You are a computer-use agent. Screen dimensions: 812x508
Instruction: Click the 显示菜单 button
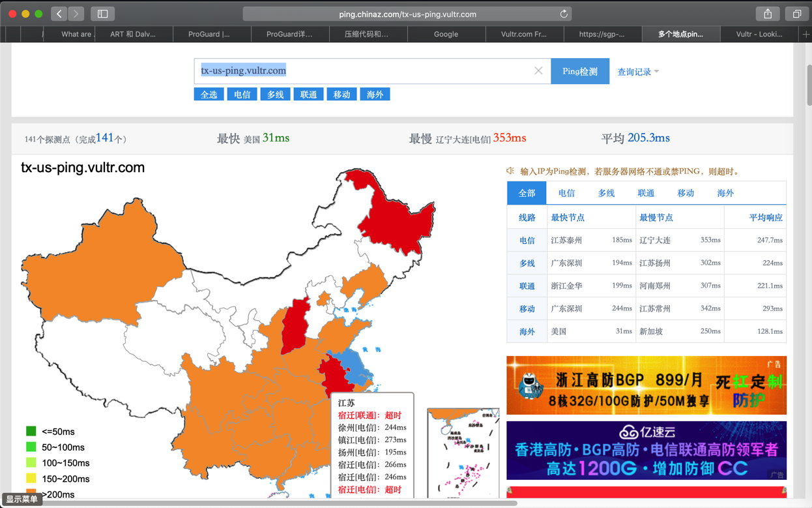click(22, 500)
